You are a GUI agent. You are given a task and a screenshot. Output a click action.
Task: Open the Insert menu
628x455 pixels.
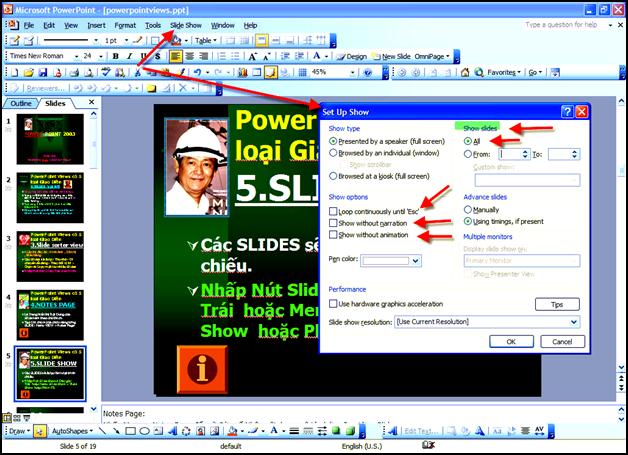tap(97, 25)
